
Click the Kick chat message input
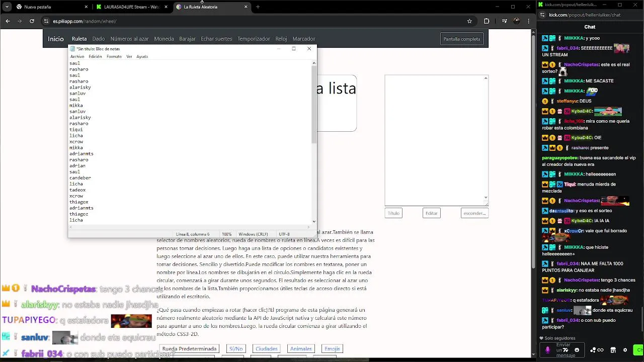tap(563, 350)
